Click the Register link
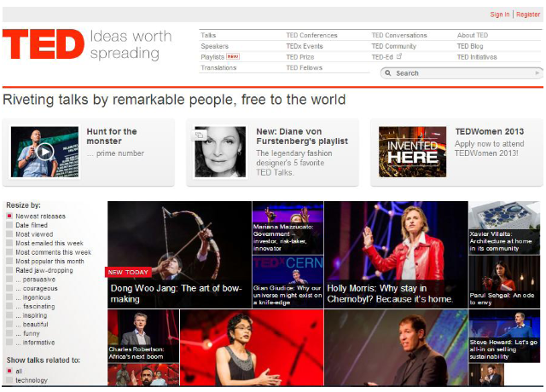The height and width of the screenshot is (392, 546). pyautogui.click(x=527, y=14)
